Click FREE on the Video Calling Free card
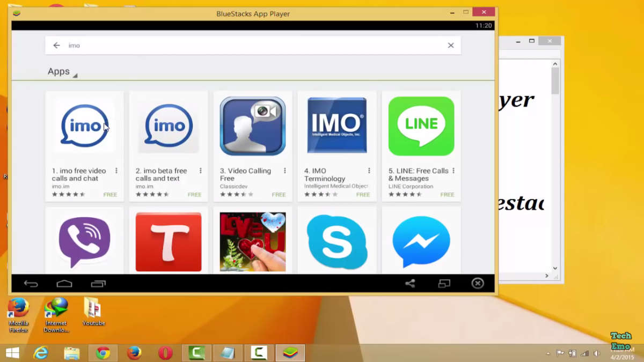The height and width of the screenshot is (362, 644). pyautogui.click(x=279, y=195)
